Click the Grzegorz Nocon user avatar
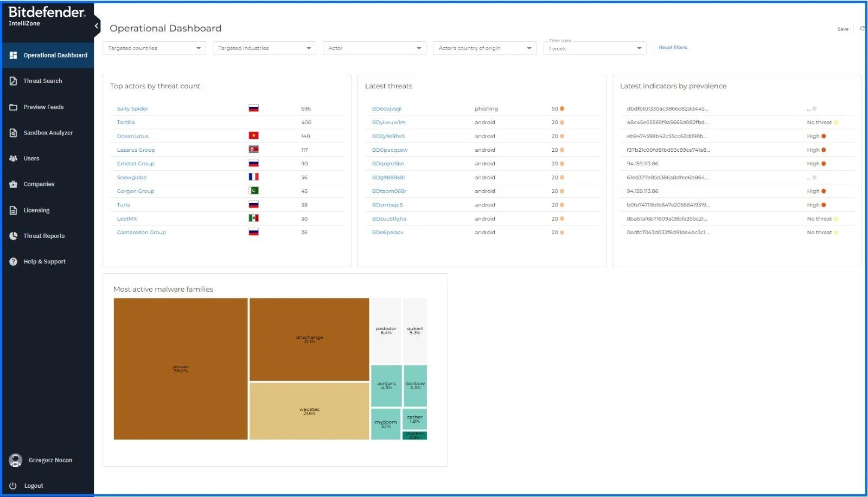This screenshot has width=868, height=497. click(16, 460)
